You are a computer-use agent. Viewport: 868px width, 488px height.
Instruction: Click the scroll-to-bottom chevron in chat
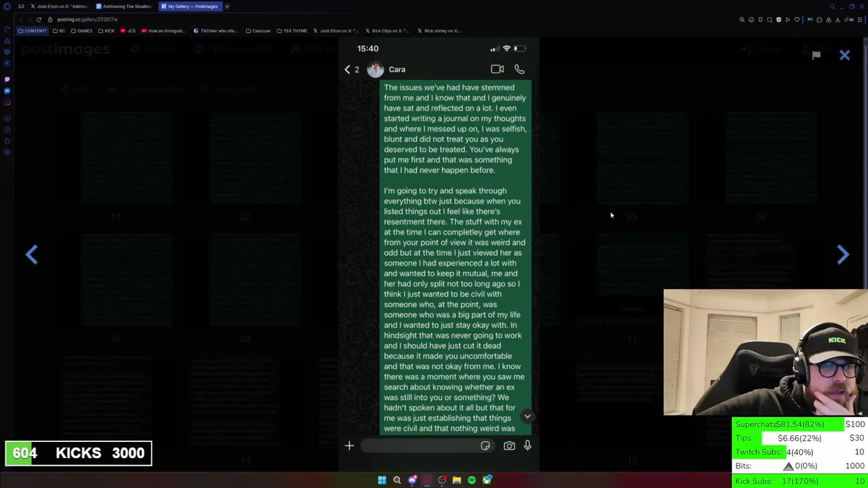pos(527,416)
